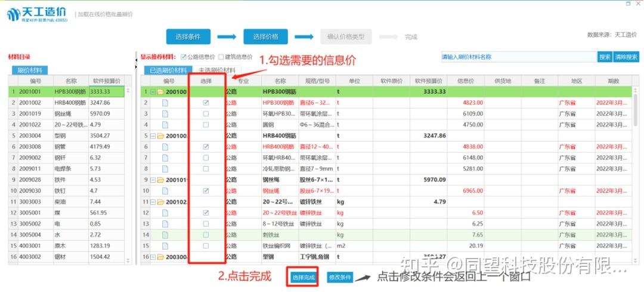644x292 pixels.
Task: Click document icon of 8~12号铁丝 row
Action: pyautogui.click(x=165, y=224)
